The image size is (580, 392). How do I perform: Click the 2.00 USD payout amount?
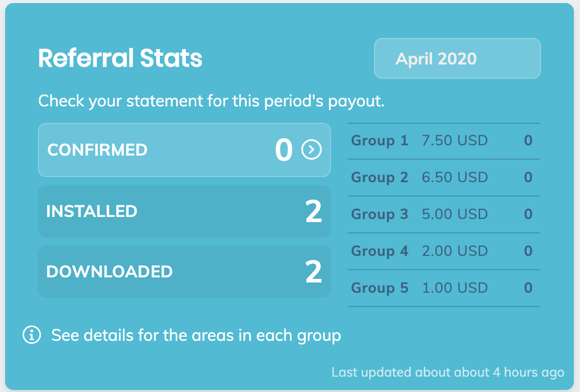pos(454,251)
